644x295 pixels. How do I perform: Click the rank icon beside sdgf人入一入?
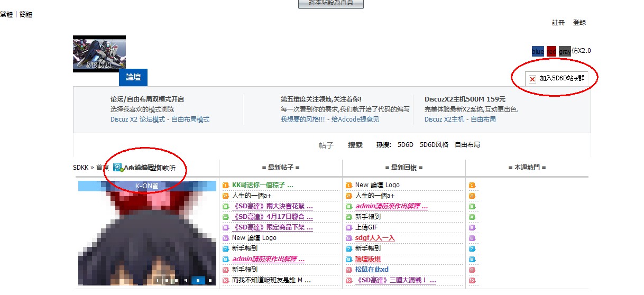tap(349, 238)
